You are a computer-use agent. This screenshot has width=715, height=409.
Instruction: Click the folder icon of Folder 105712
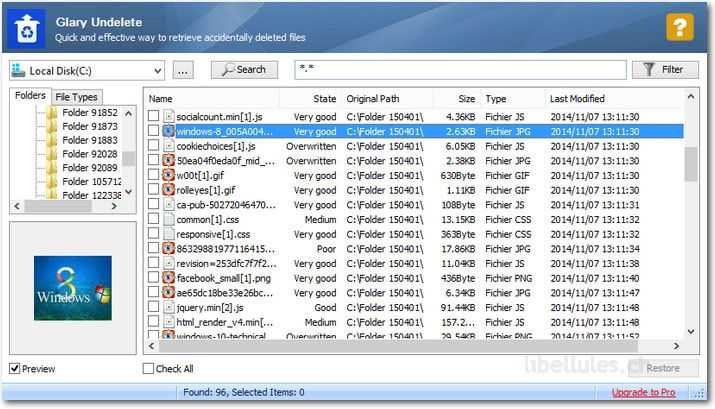(x=52, y=181)
